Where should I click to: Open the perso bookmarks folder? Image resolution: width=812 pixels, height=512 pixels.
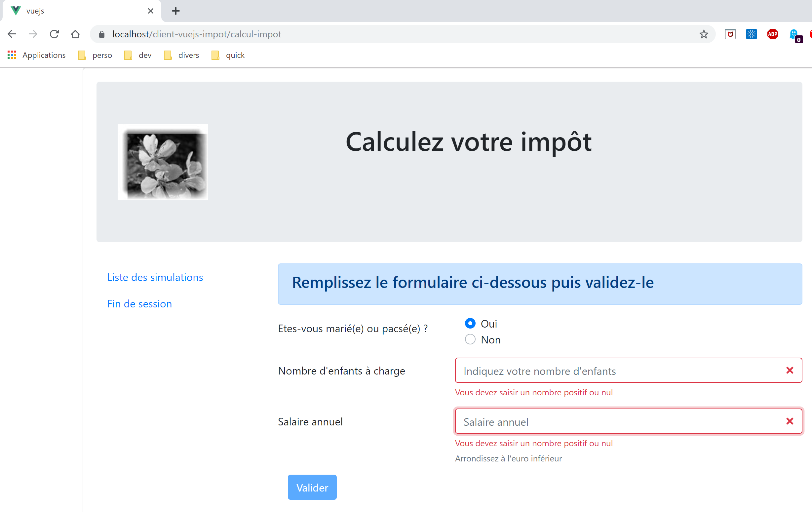tap(95, 55)
